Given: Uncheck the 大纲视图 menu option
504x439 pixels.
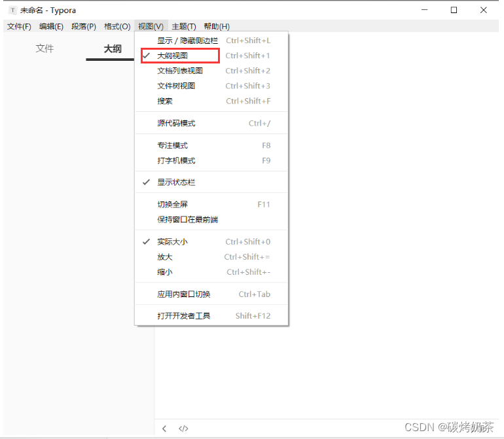Looking at the screenshot, I should [x=211, y=56].
